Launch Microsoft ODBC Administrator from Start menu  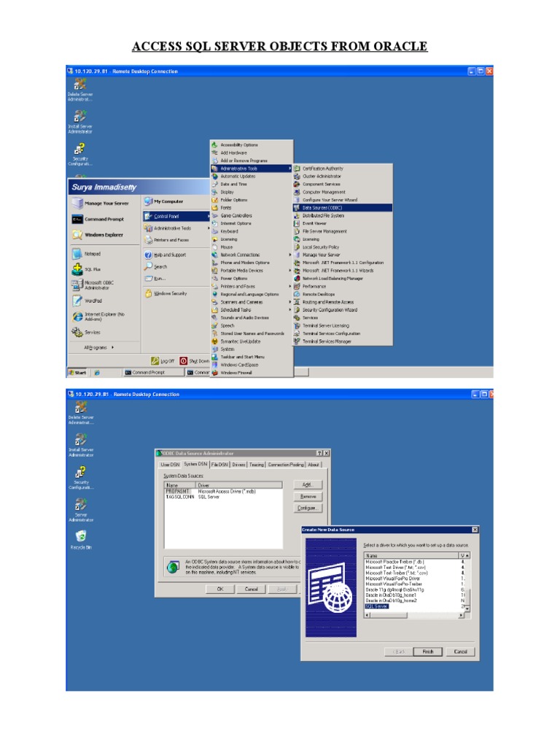[x=93, y=285]
